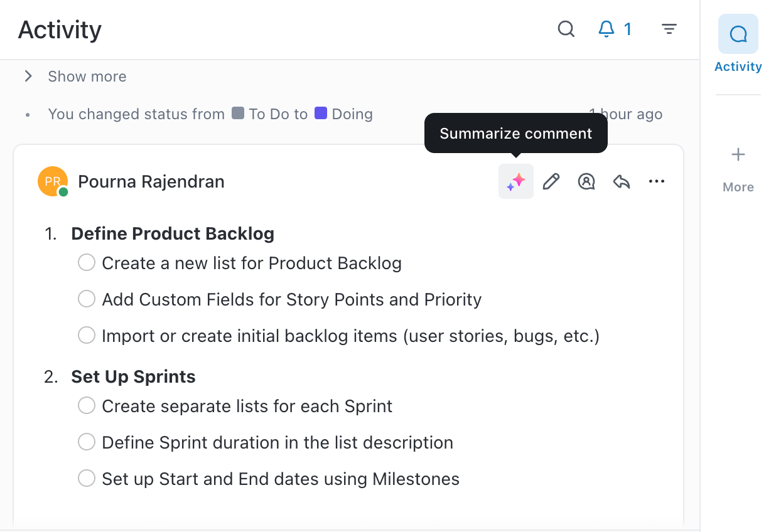The width and height of the screenshot is (776, 532).
Task: Open the activity filter icon
Action: 669,29
